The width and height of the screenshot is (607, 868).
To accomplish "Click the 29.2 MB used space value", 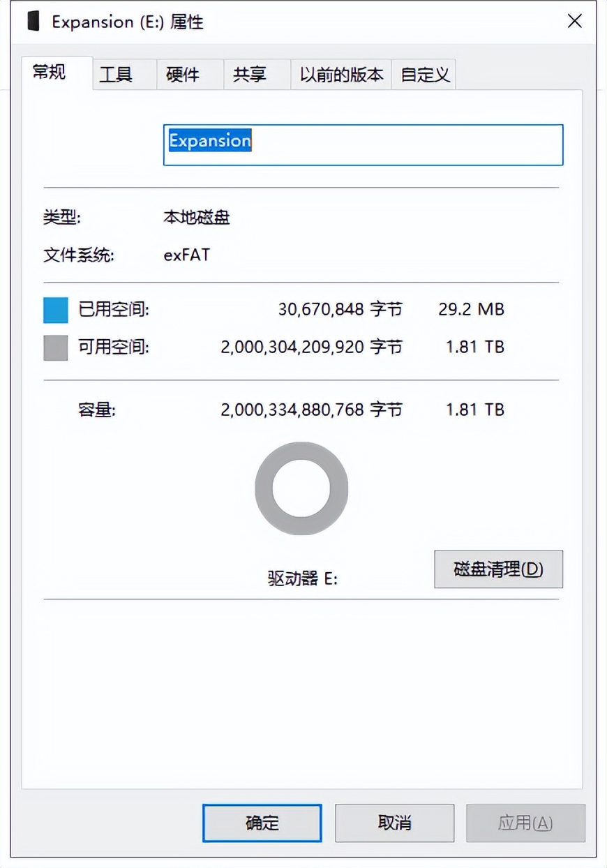I will coord(471,309).
